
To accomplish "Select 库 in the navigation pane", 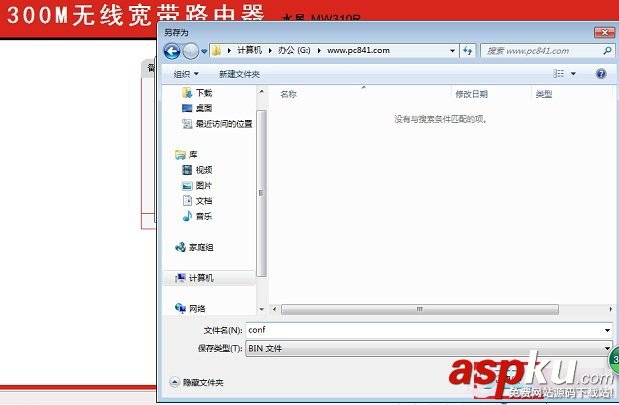I will (193, 154).
